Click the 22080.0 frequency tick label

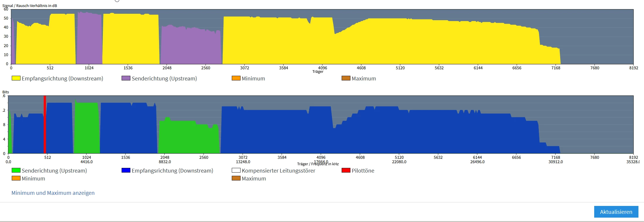tap(399, 162)
